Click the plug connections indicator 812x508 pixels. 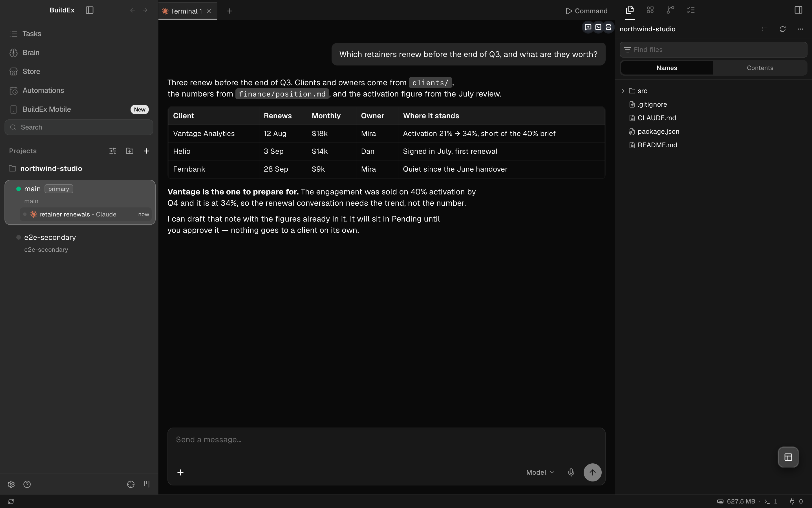[x=796, y=502]
